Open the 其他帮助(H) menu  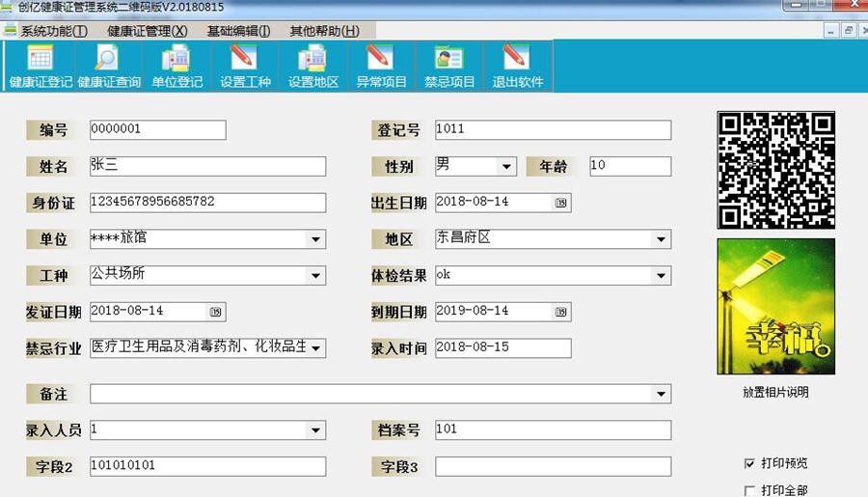pyautogui.click(x=325, y=31)
